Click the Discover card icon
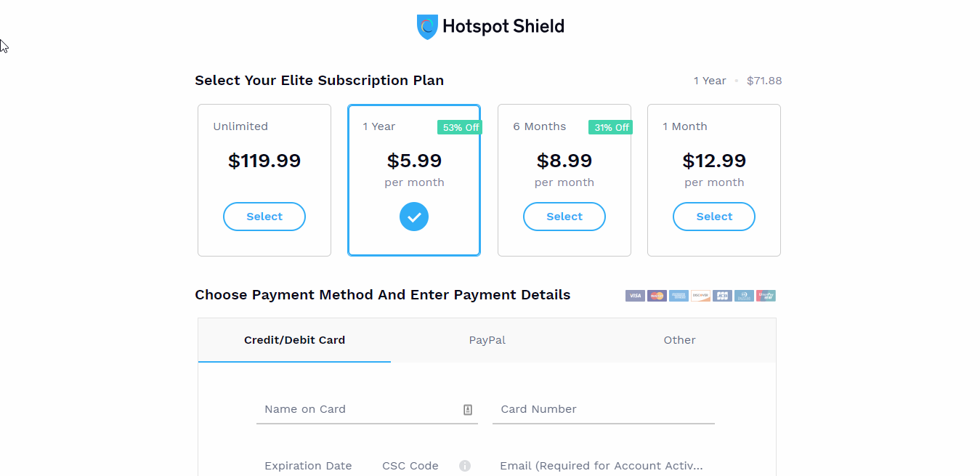Screen dimensions: 980x476 click(700, 296)
